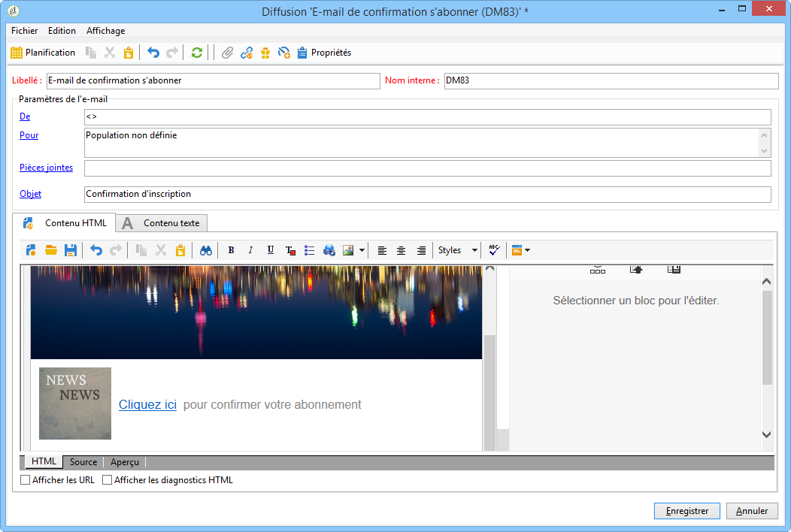Image resolution: width=791 pixels, height=532 pixels.
Task: Undo last action in main toolbar
Action: pos(153,53)
